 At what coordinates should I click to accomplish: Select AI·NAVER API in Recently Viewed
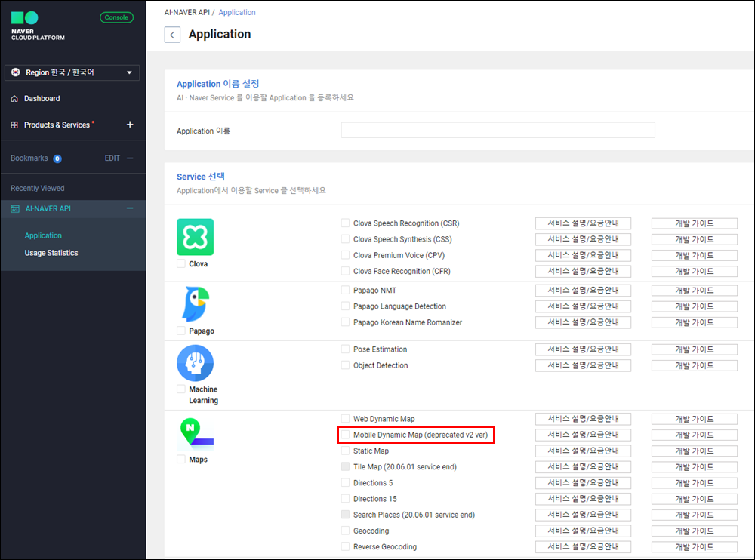48,209
